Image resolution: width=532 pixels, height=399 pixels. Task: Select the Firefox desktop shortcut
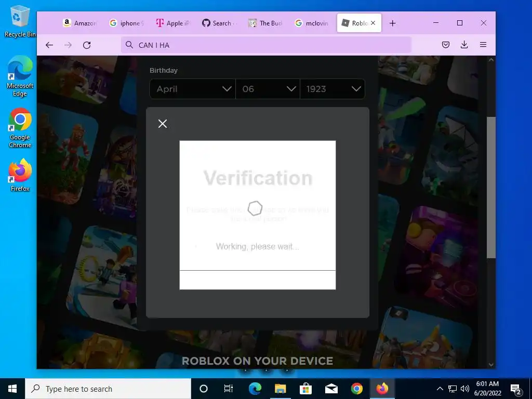tap(20, 175)
